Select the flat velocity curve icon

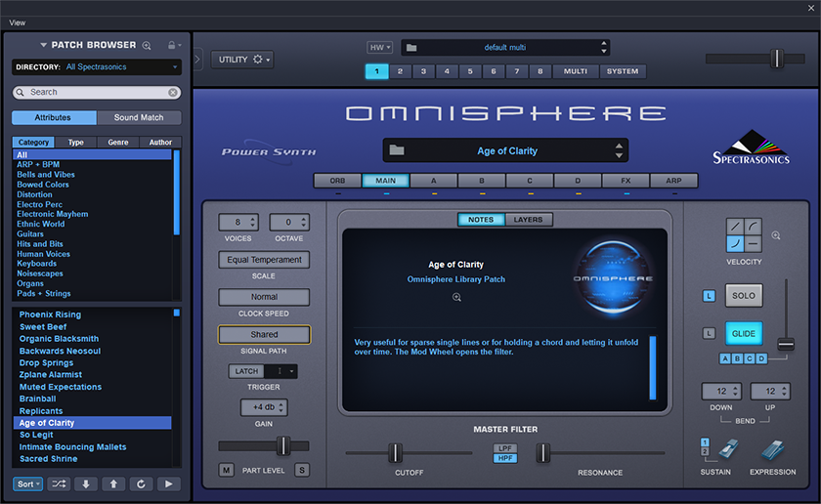pyautogui.click(x=753, y=243)
